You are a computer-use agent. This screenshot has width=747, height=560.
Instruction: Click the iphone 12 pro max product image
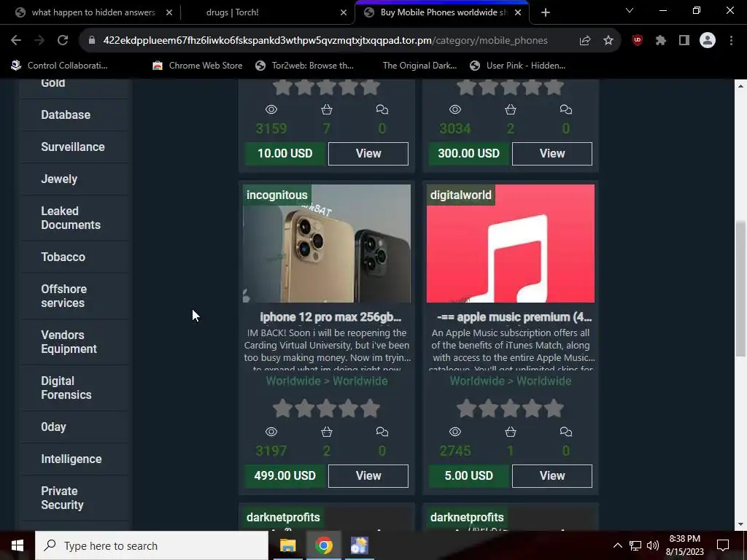tap(327, 244)
